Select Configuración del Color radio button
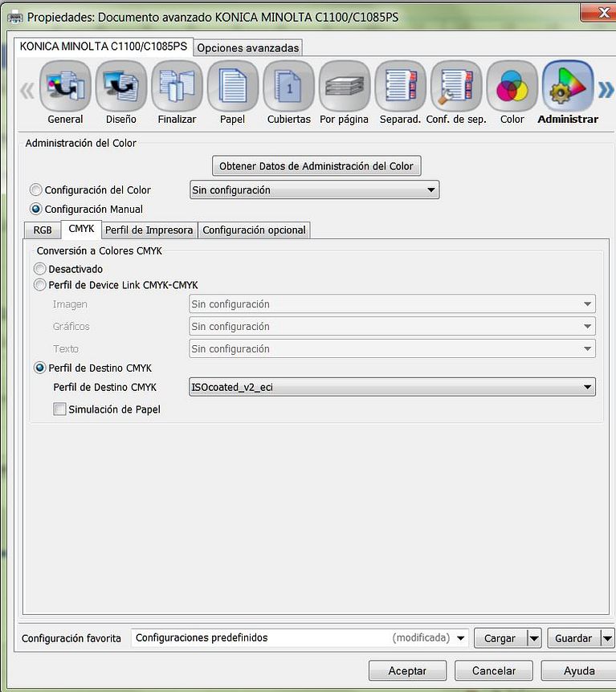616x692 pixels. (x=36, y=189)
